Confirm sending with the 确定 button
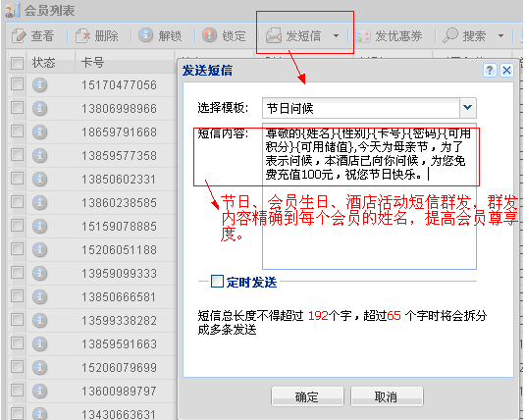The width and height of the screenshot is (525, 420). (x=307, y=396)
